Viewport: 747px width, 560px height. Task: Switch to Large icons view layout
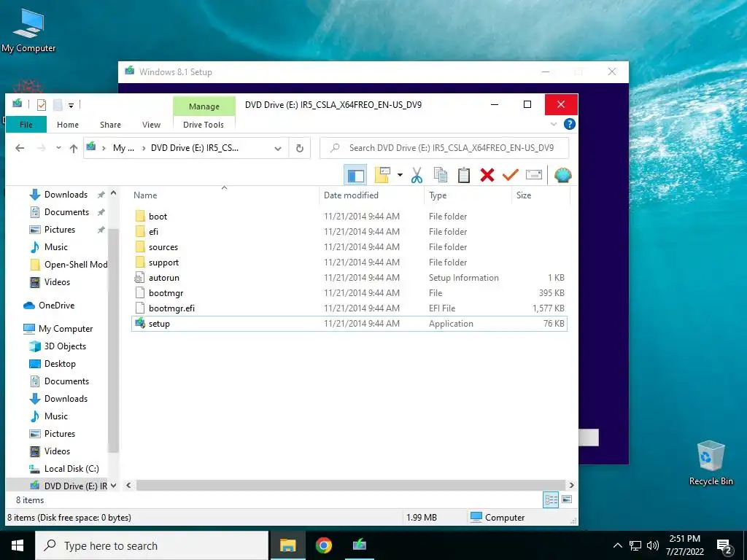[x=566, y=499]
